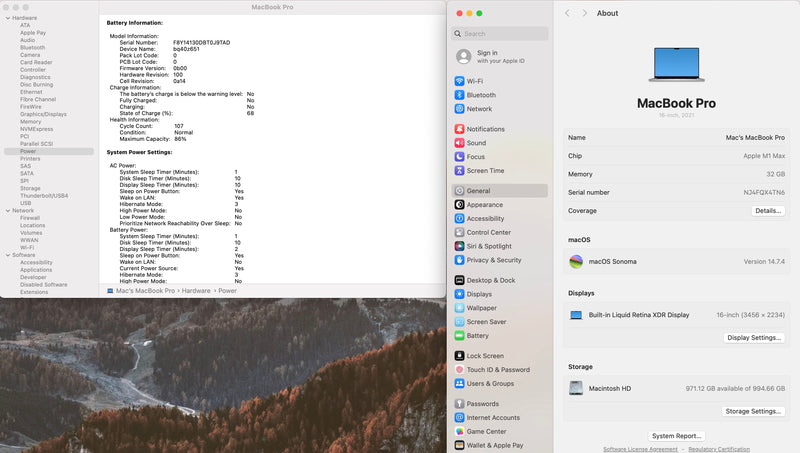Open Privacy & Security hand icon
The image size is (800, 453).
459,260
